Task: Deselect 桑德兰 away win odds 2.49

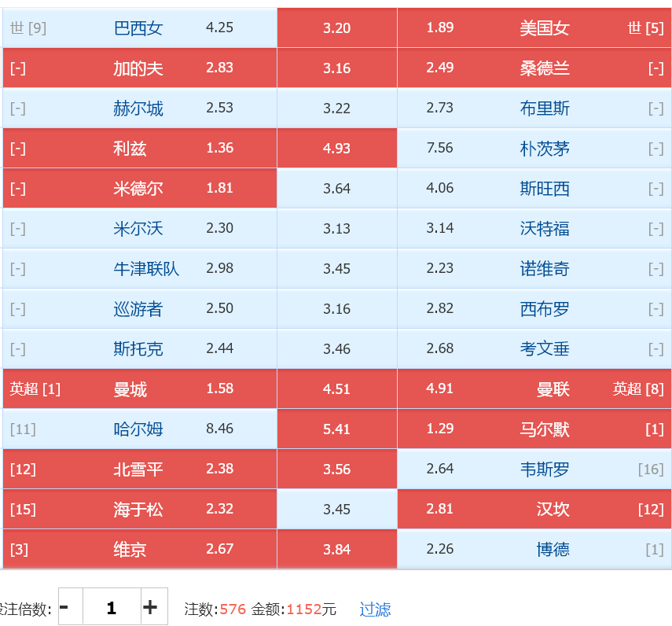Action: 534,68
